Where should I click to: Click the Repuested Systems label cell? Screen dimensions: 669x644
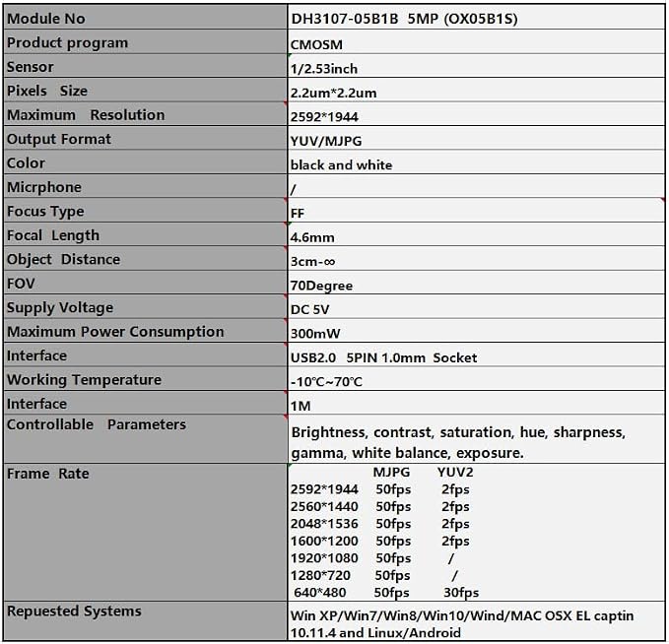(x=146, y=621)
